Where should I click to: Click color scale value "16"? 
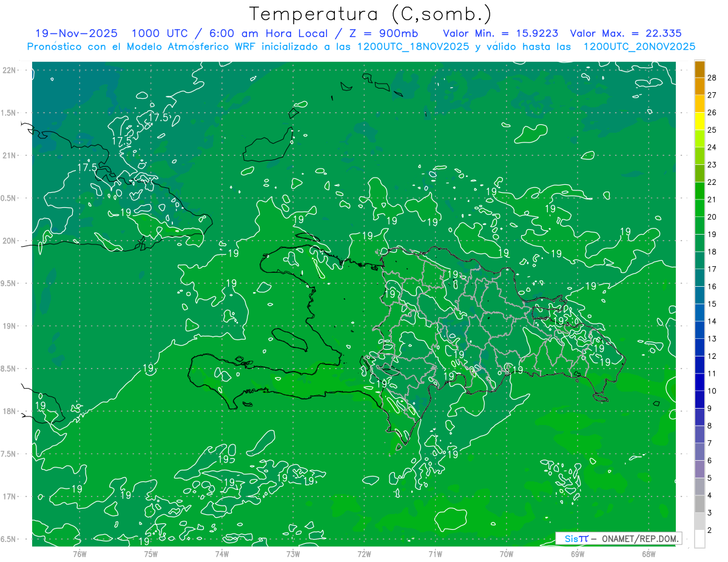click(712, 287)
